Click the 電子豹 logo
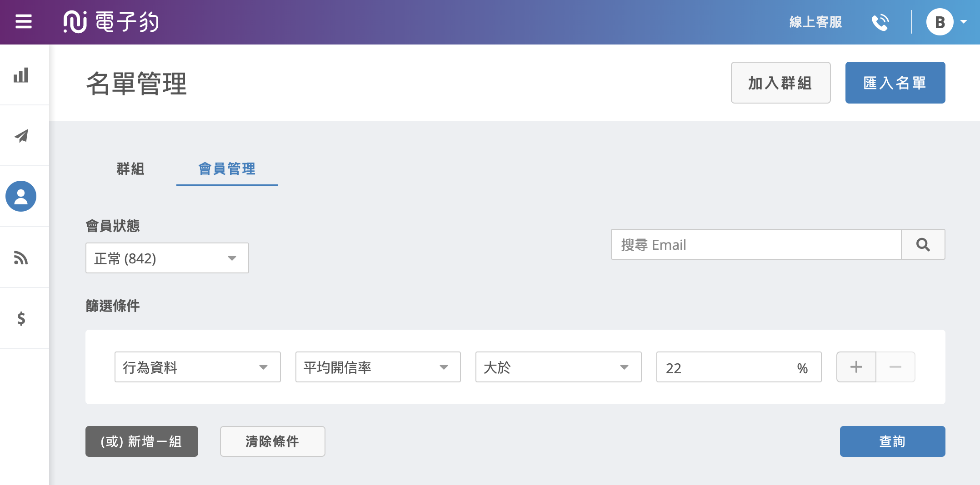 (x=111, y=22)
